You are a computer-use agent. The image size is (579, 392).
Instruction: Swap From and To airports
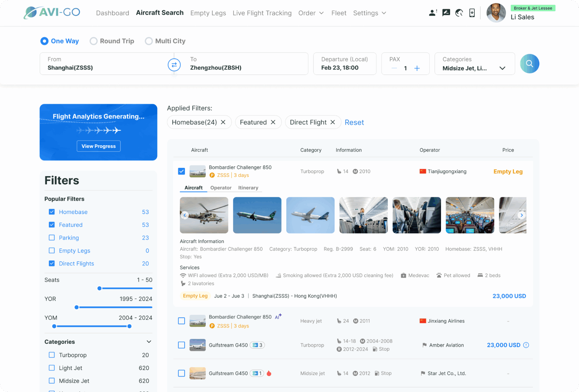[174, 65]
